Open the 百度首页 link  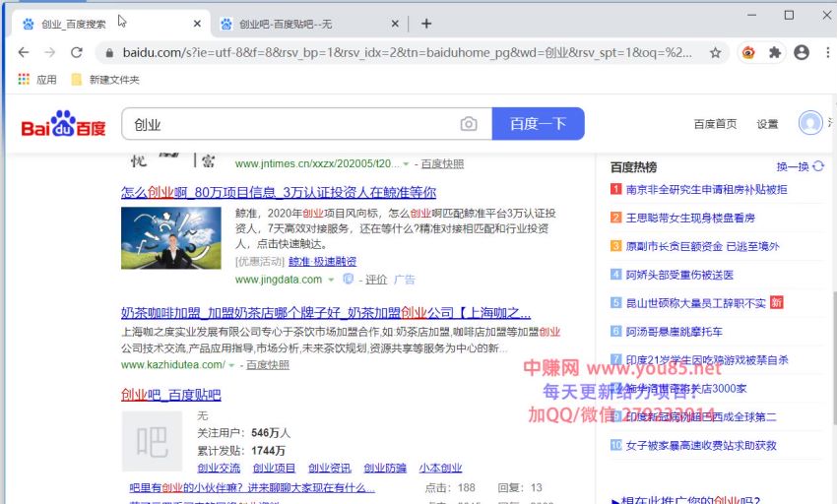pyautogui.click(x=715, y=124)
